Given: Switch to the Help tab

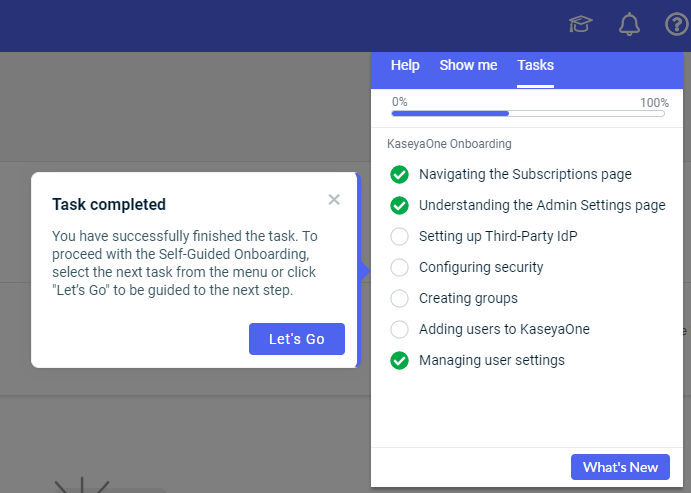Looking at the screenshot, I should click(405, 65).
